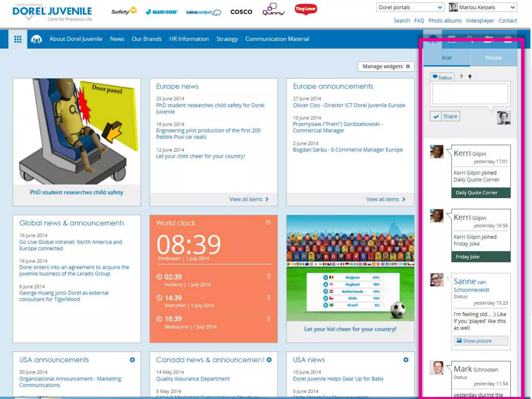Viewport: 532px width, 399px height.
Task: Open the Photo albums link
Action: 445,21
